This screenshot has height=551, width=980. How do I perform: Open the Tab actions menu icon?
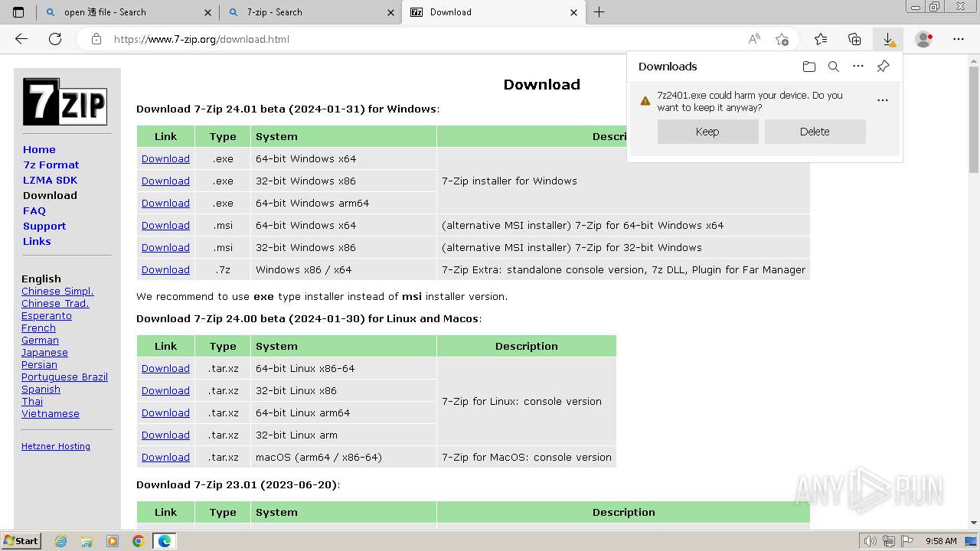(x=18, y=12)
